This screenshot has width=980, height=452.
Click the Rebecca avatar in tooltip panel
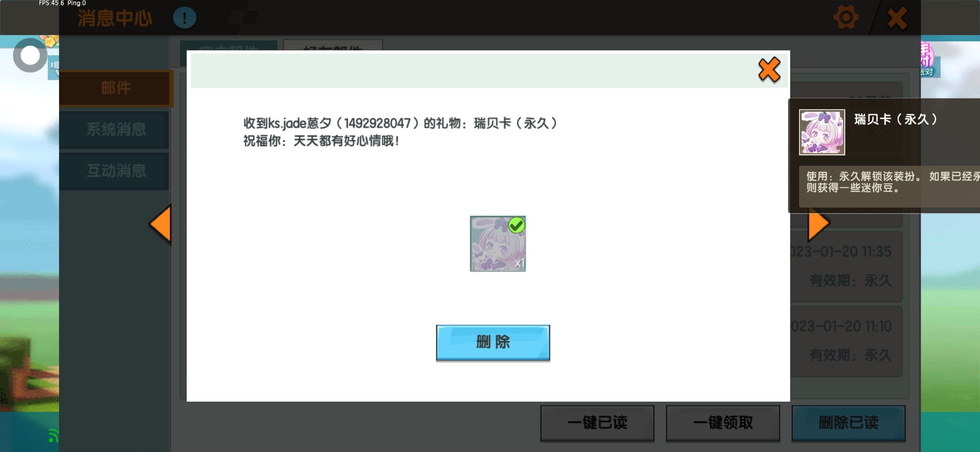coord(822,132)
